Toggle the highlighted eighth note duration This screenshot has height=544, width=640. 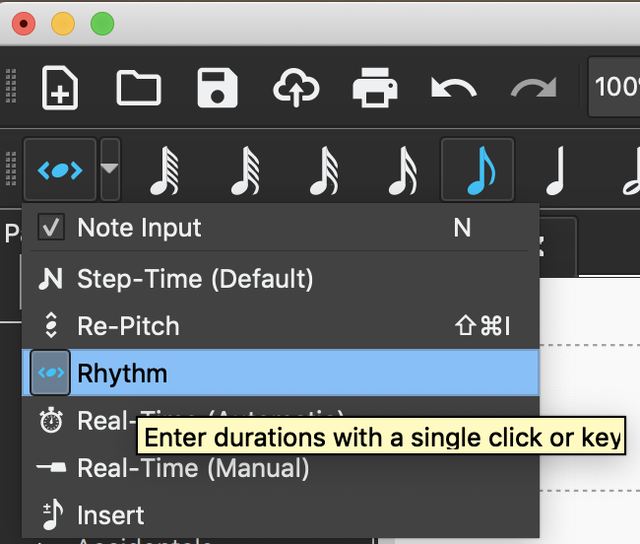[478, 171]
